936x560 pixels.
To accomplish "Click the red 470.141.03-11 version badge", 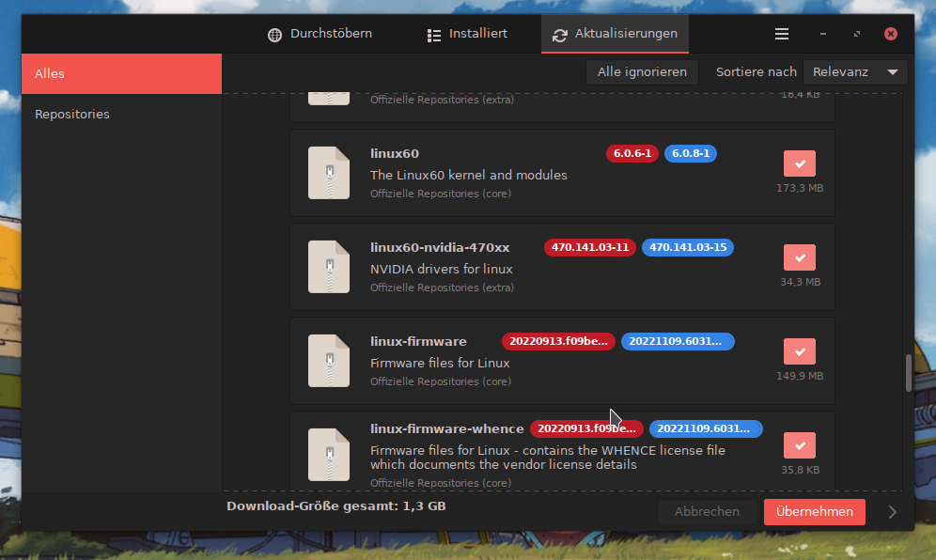I will tap(590, 247).
